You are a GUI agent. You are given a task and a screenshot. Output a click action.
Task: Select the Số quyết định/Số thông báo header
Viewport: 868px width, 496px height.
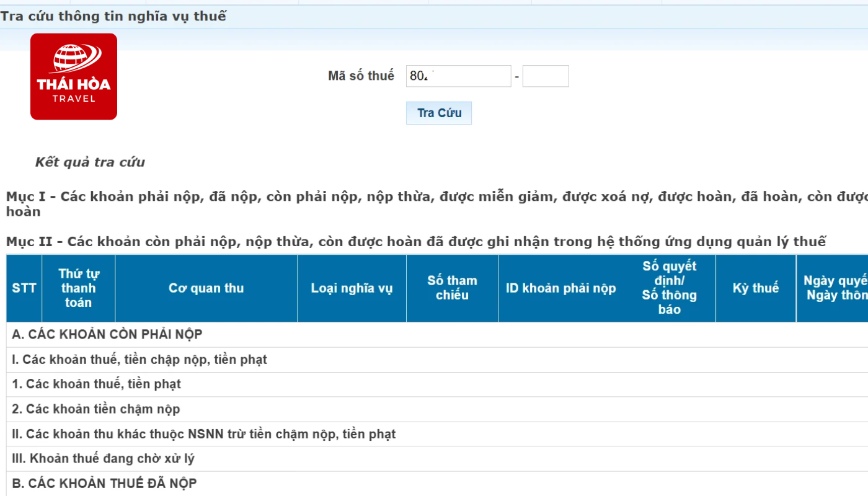(670, 288)
